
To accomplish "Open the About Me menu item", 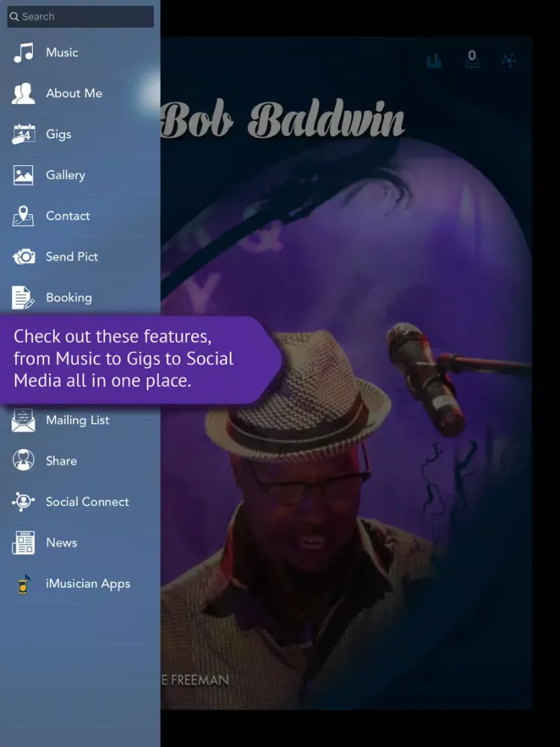I will 80,93.
